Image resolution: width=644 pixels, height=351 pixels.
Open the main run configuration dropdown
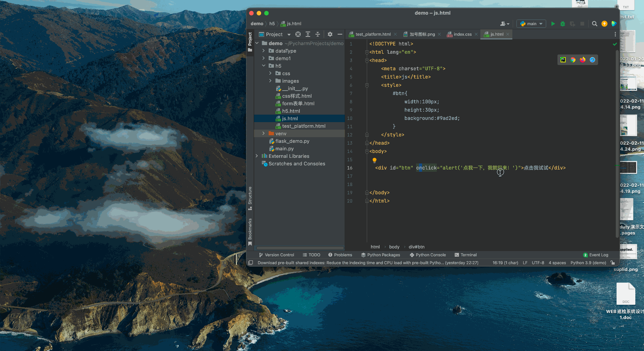[531, 24]
